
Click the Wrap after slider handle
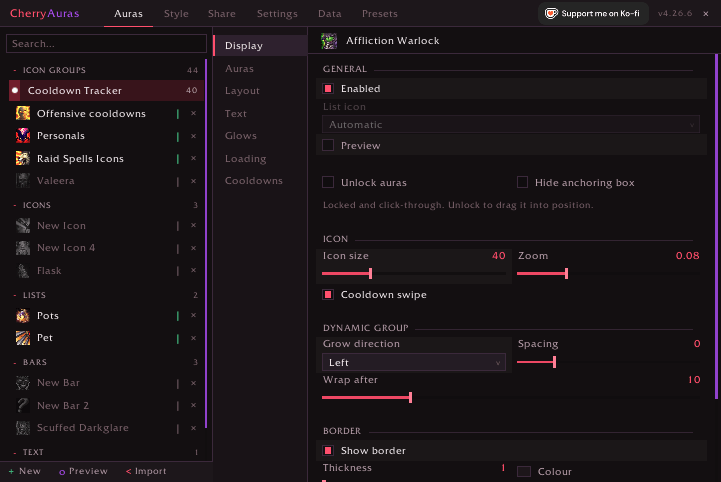click(x=411, y=397)
